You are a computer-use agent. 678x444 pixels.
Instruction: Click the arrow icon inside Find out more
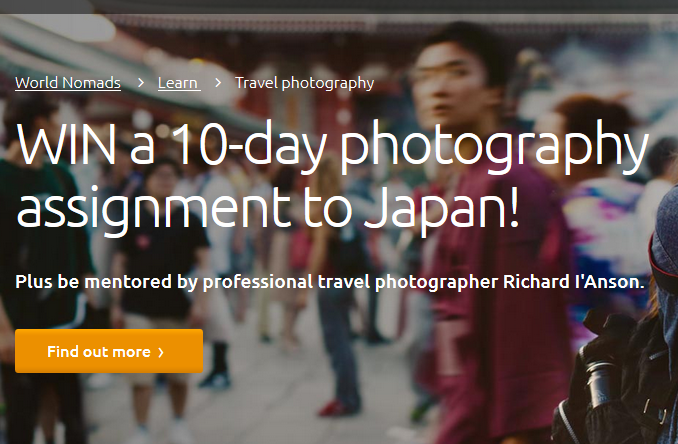tap(161, 352)
